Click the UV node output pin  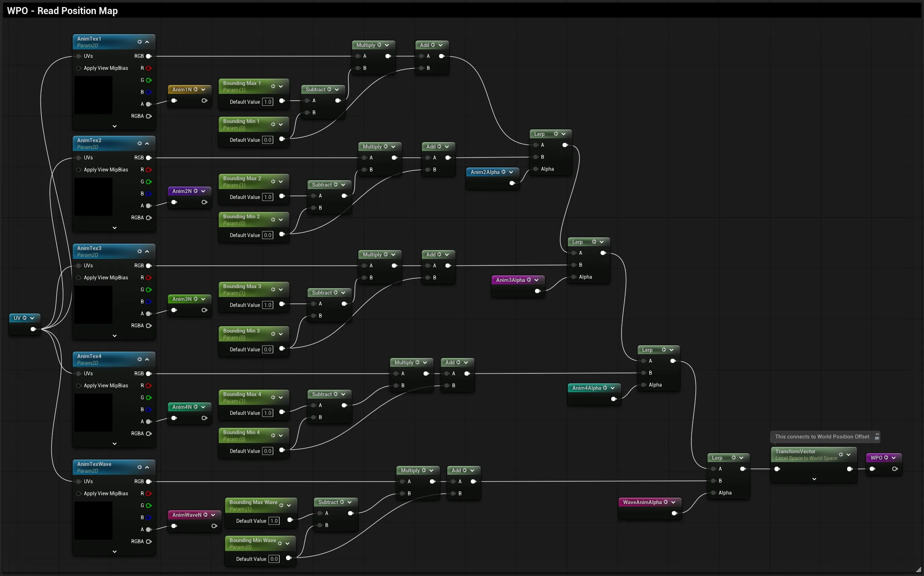33,329
